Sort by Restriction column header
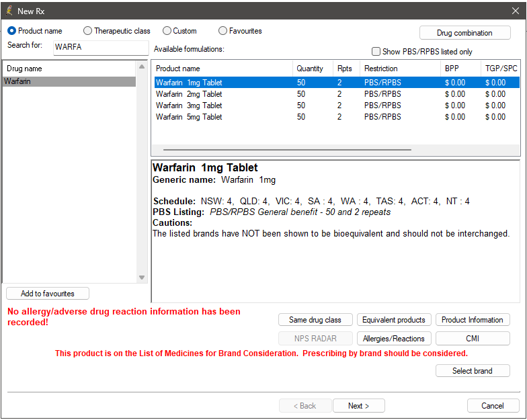 (x=401, y=69)
